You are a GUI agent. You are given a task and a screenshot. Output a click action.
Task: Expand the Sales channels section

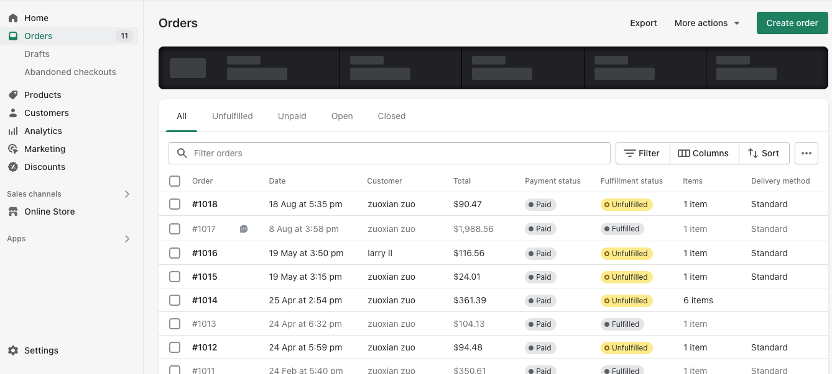[127, 194]
